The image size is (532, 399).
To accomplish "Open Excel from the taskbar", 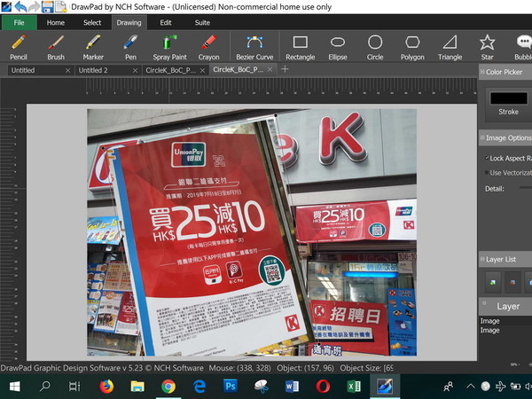I will tap(354, 387).
